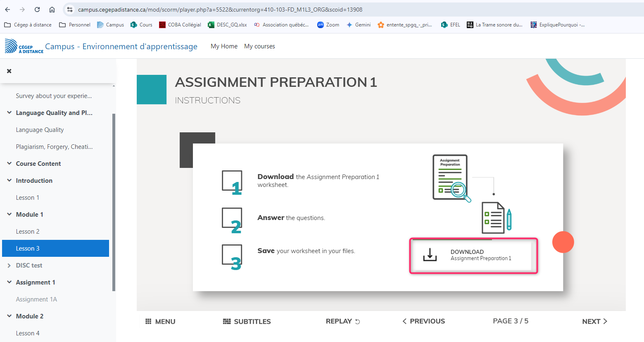Click the Cégep à distance logo
Image resolution: width=644 pixels, height=342 pixels.
tap(24, 46)
